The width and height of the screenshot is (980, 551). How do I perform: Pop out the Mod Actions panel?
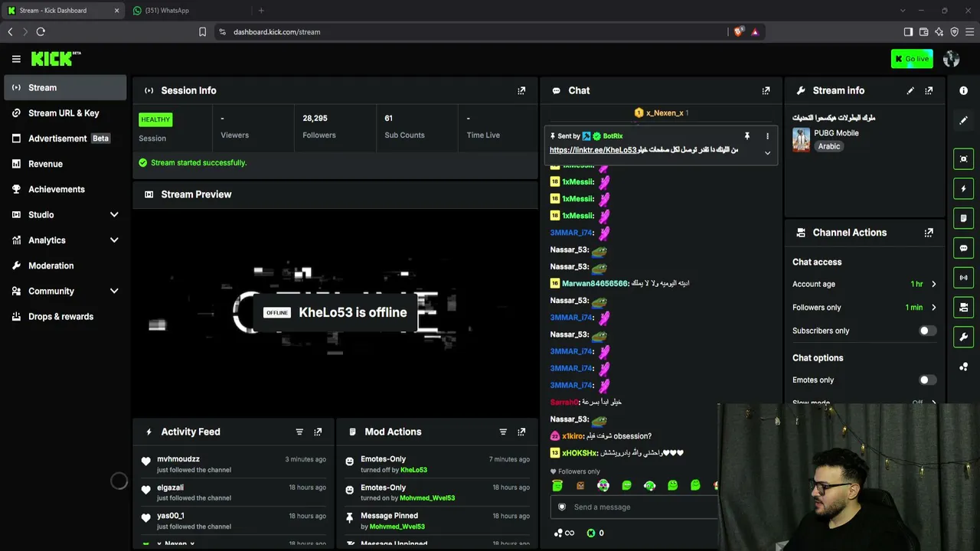coord(521,432)
